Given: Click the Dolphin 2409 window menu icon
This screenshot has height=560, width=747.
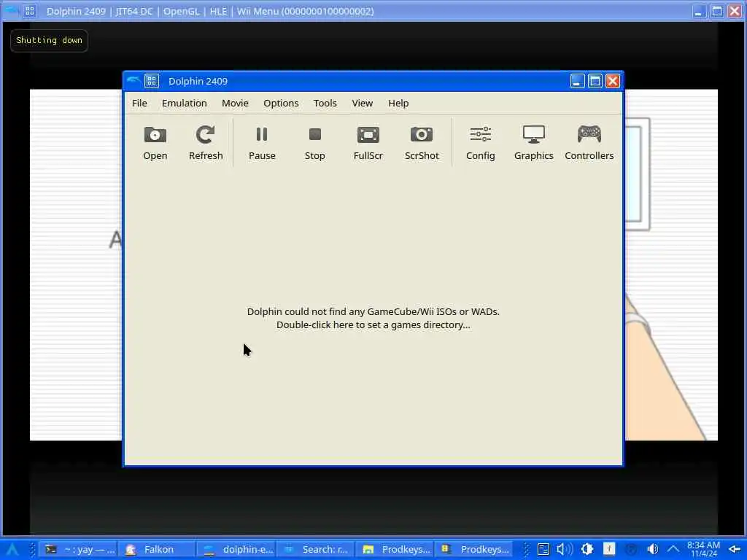Looking at the screenshot, I should point(152,81).
